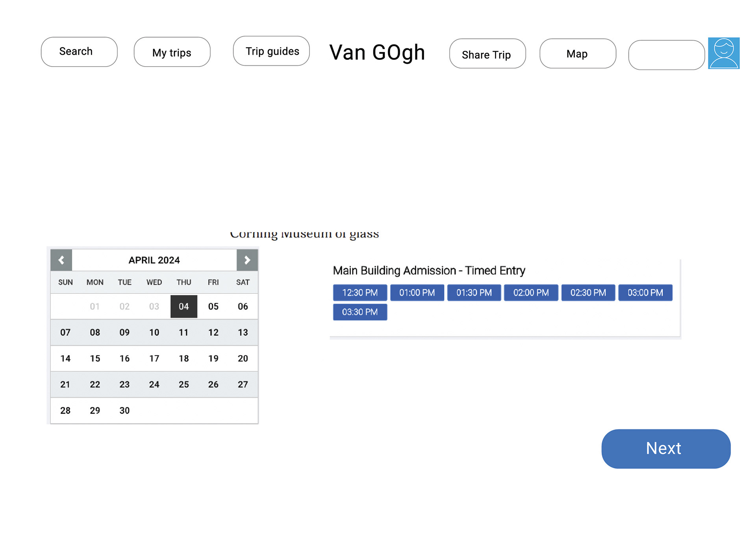Screen dimensions: 756x538
Task: Open the Search page
Action: click(x=79, y=52)
